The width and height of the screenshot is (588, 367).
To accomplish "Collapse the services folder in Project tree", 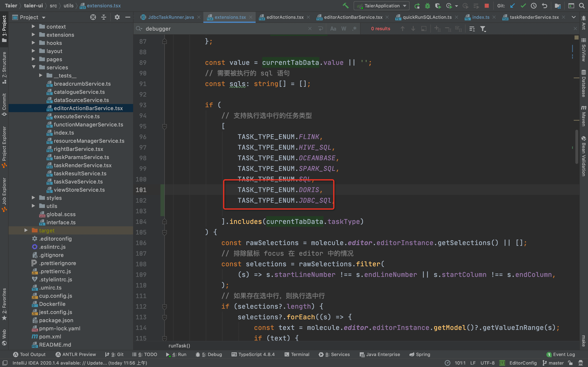I will point(34,67).
